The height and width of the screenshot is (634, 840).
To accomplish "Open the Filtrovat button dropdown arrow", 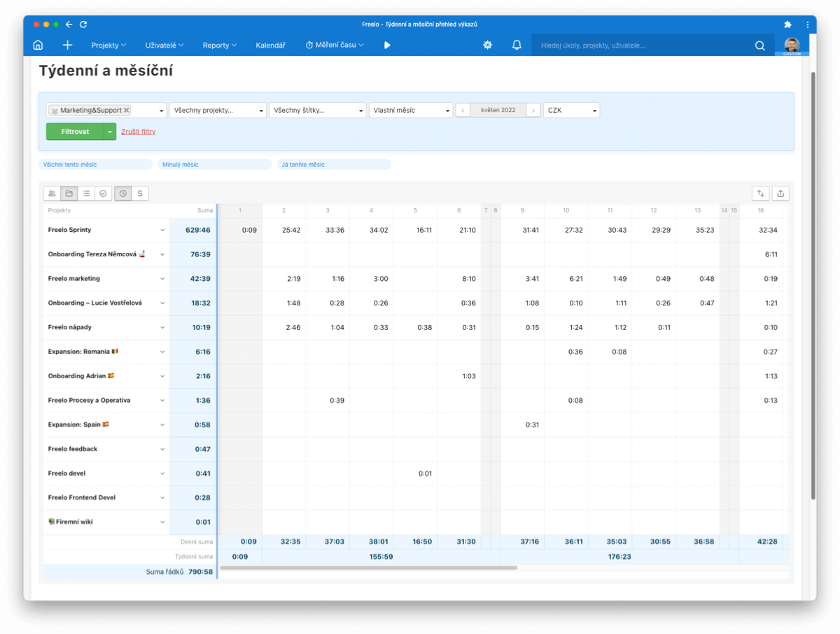I will pos(110,132).
